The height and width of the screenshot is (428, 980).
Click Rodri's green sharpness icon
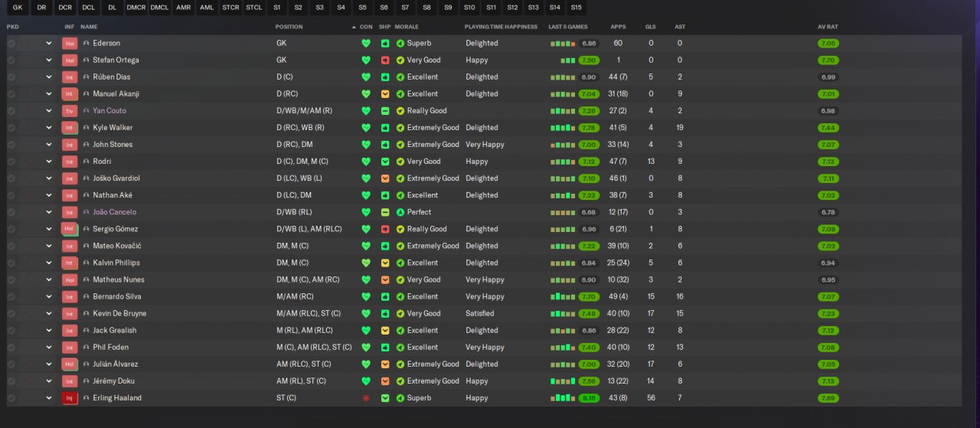[385, 162]
